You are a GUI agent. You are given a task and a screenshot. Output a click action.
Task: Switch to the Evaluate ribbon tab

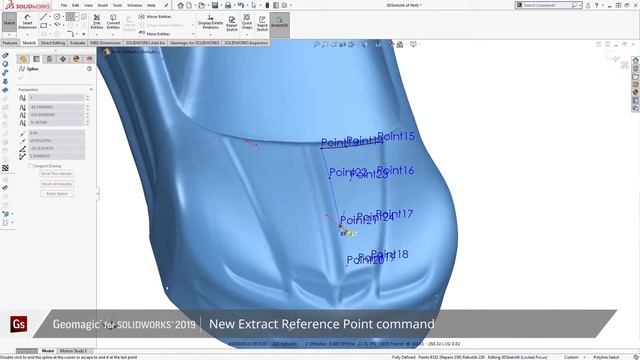77,43
